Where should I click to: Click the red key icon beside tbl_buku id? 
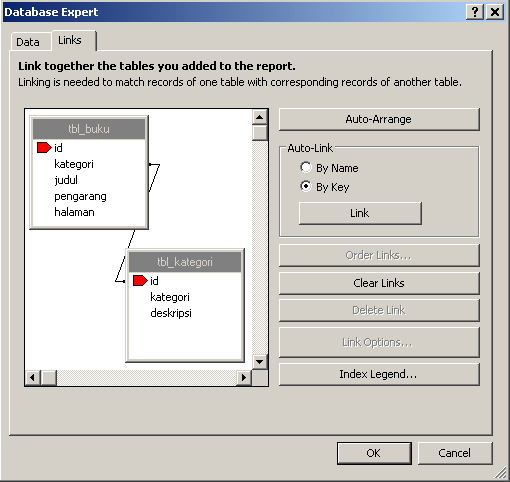[44, 148]
